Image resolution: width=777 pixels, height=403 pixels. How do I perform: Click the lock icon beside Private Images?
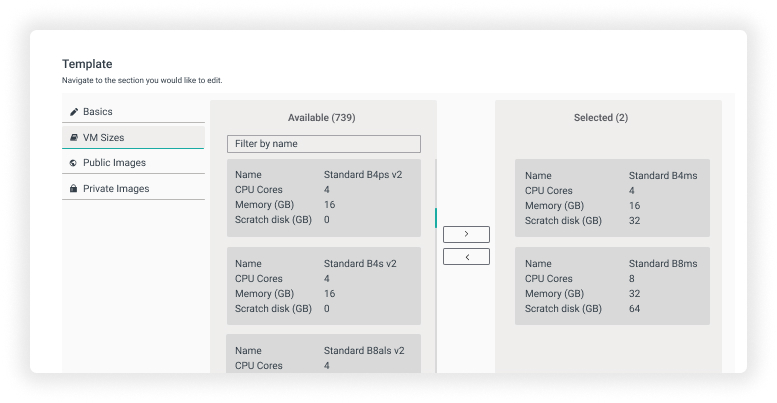(x=74, y=189)
